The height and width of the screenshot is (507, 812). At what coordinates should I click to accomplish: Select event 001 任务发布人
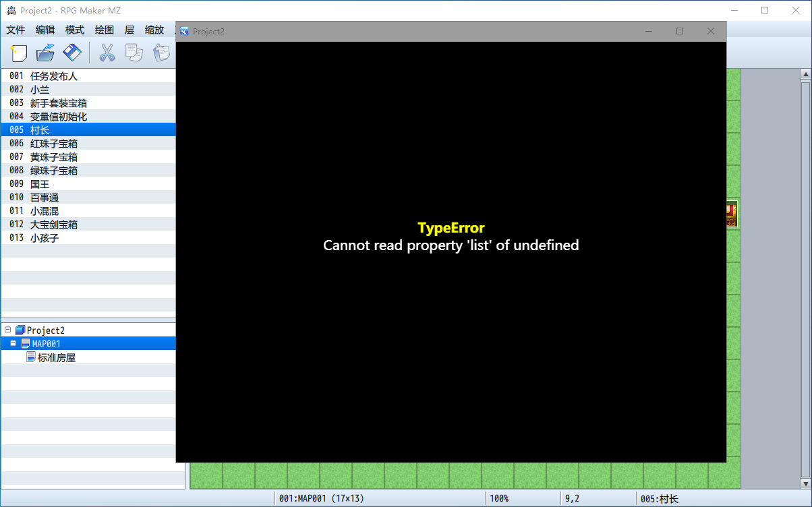[x=88, y=76]
